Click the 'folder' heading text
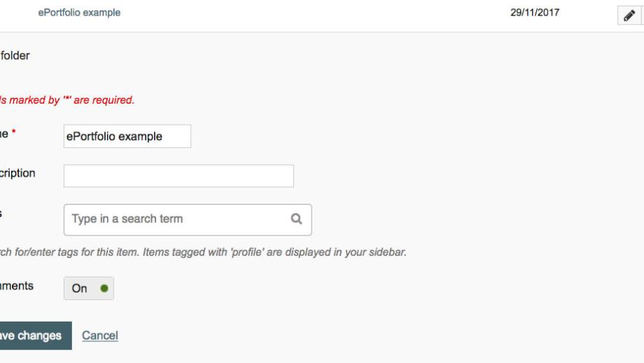This screenshot has width=644, height=363. point(15,55)
